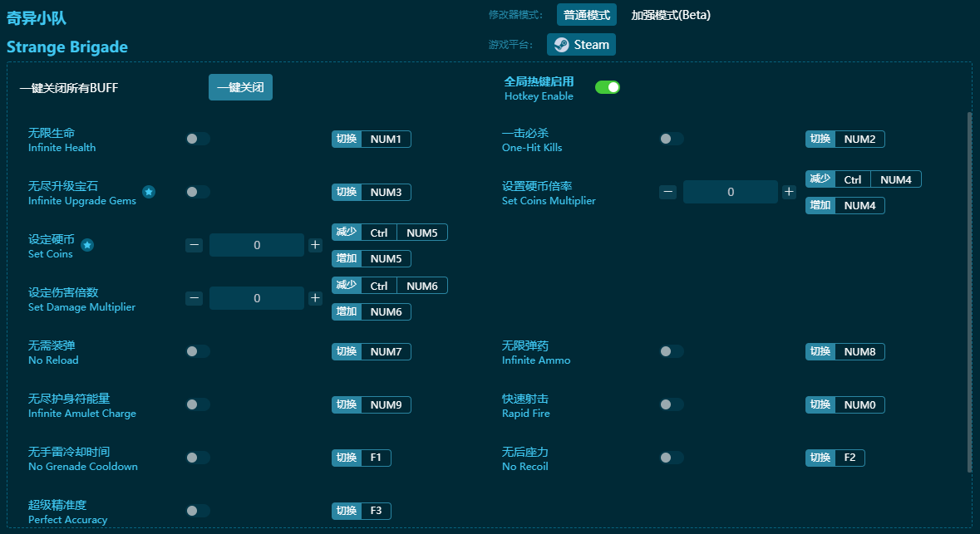Image resolution: width=980 pixels, height=534 pixels.
Task: Enable the Infinite Health toggle
Action: pyautogui.click(x=197, y=139)
